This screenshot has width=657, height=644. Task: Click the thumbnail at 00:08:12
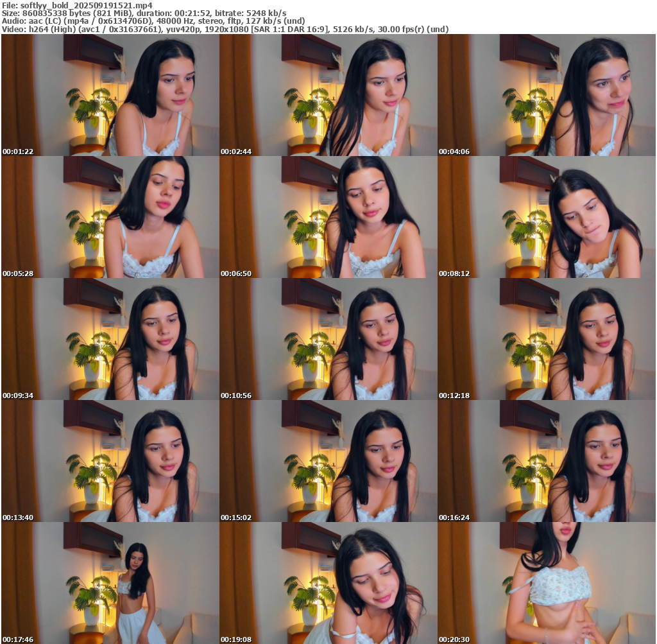(x=546, y=217)
